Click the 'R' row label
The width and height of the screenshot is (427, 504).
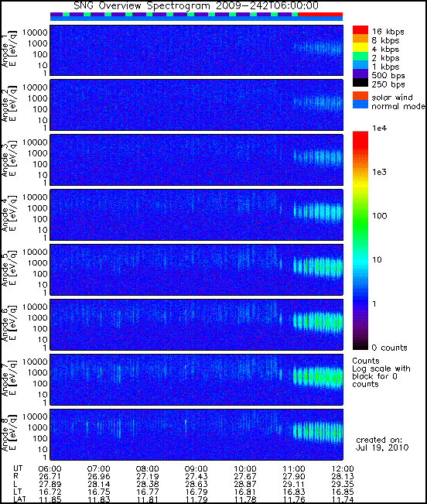click(x=15, y=476)
